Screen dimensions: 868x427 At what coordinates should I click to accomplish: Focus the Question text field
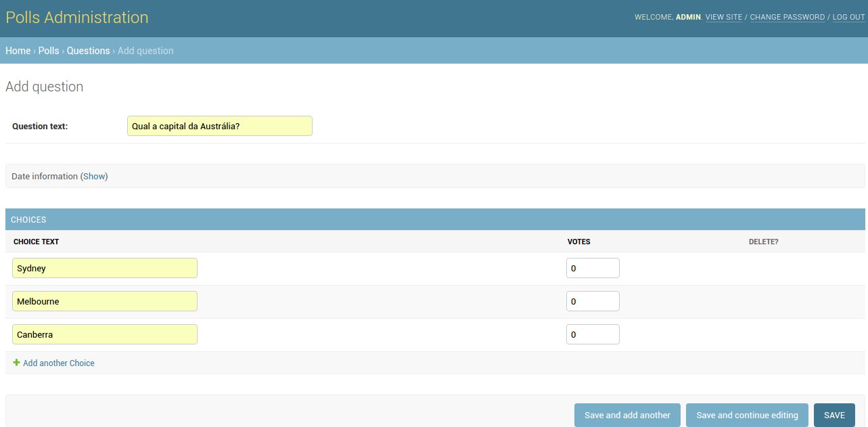(x=220, y=126)
